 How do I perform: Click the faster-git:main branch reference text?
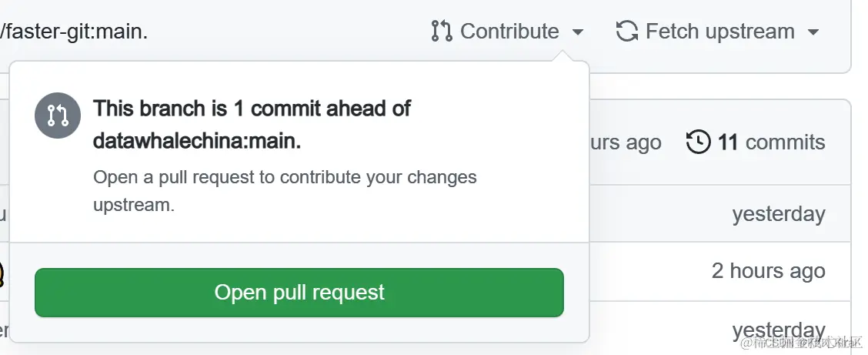(x=74, y=32)
